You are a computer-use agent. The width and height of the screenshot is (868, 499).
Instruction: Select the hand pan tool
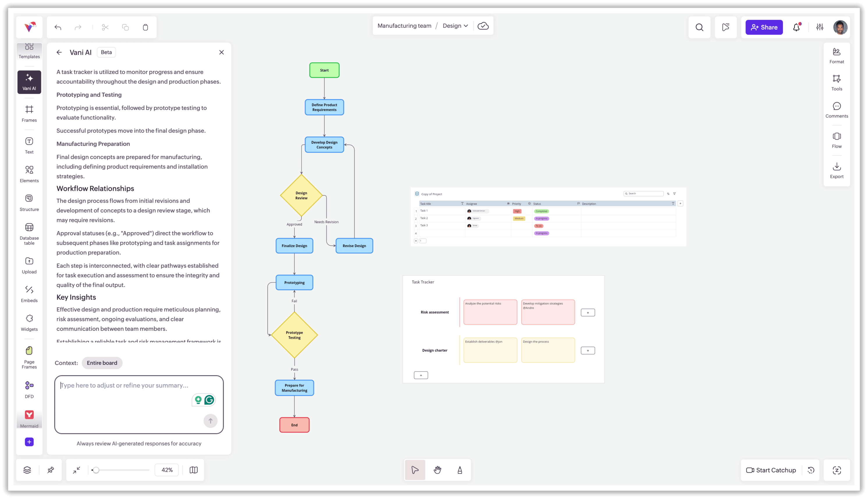[x=437, y=470]
